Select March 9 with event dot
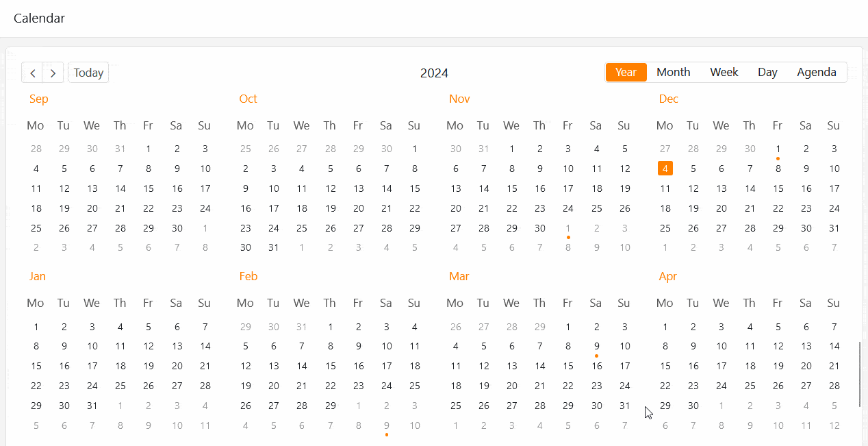This screenshot has width=868, height=446. (x=597, y=347)
